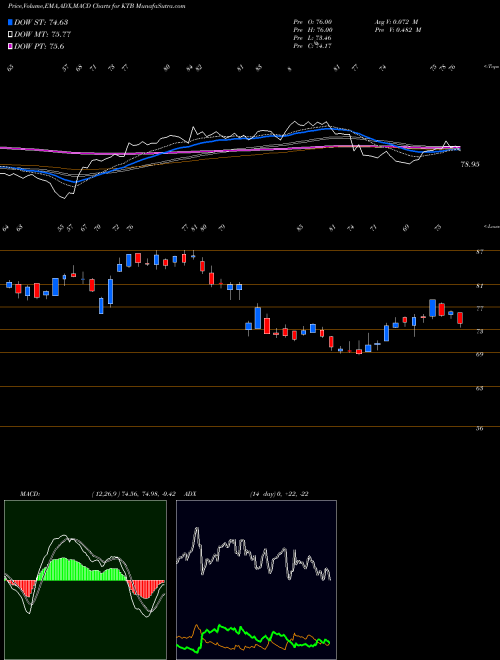Click the 87 price axis label
This screenshot has width=500, height=660.
(x=479, y=252)
